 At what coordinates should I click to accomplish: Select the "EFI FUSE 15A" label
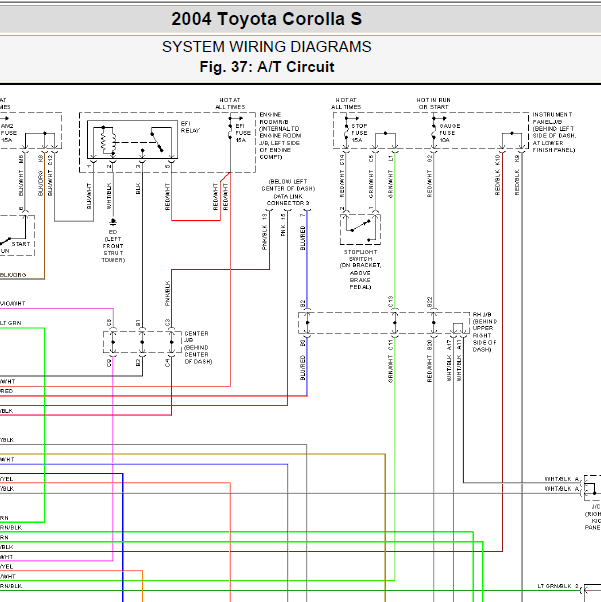pyautogui.click(x=243, y=133)
